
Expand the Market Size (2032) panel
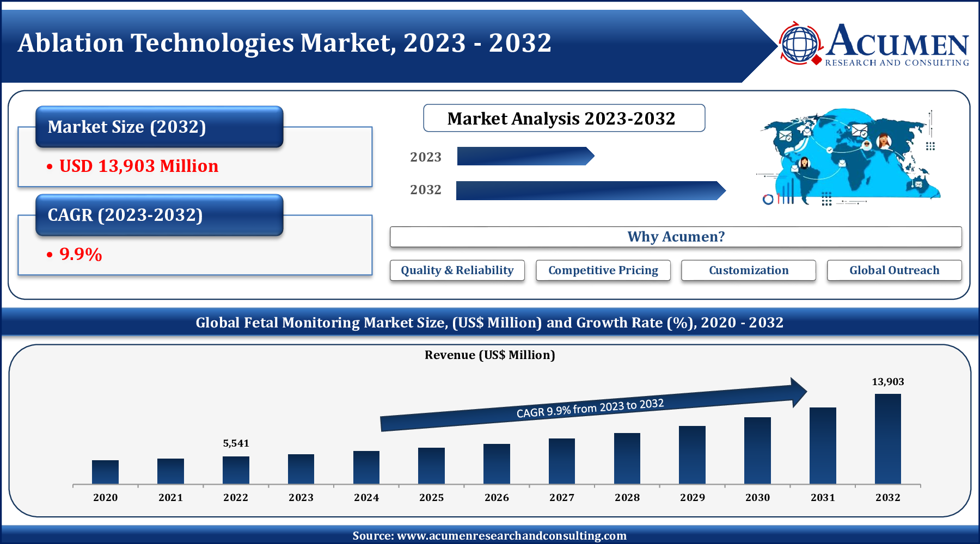coord(158,127)
